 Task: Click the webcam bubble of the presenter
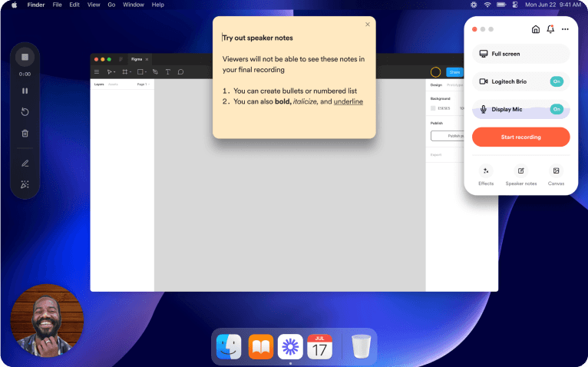[47, 320]
